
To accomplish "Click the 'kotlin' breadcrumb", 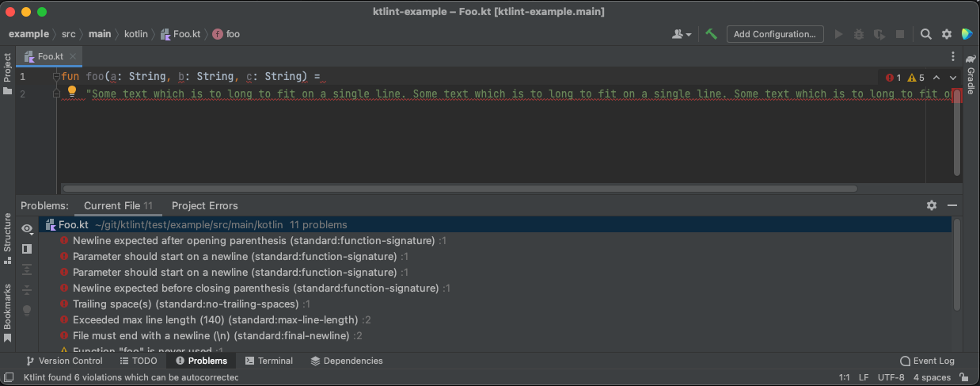I will (x=135, y=34).
